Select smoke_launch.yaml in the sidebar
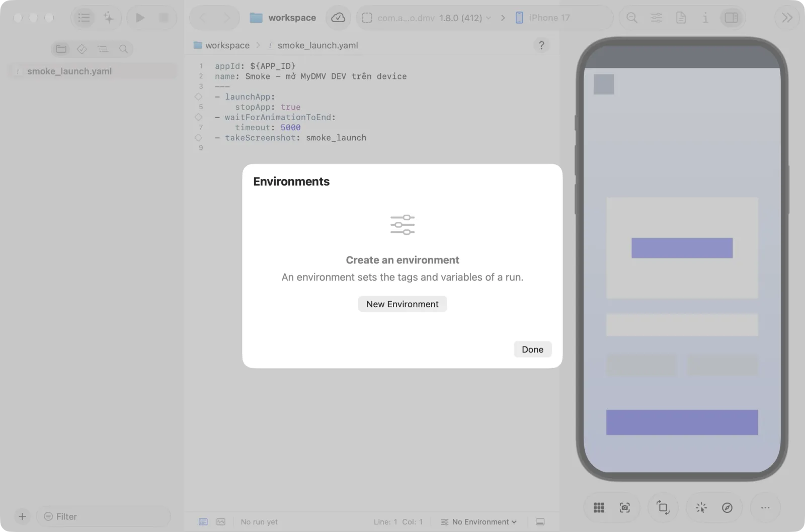 93,71
